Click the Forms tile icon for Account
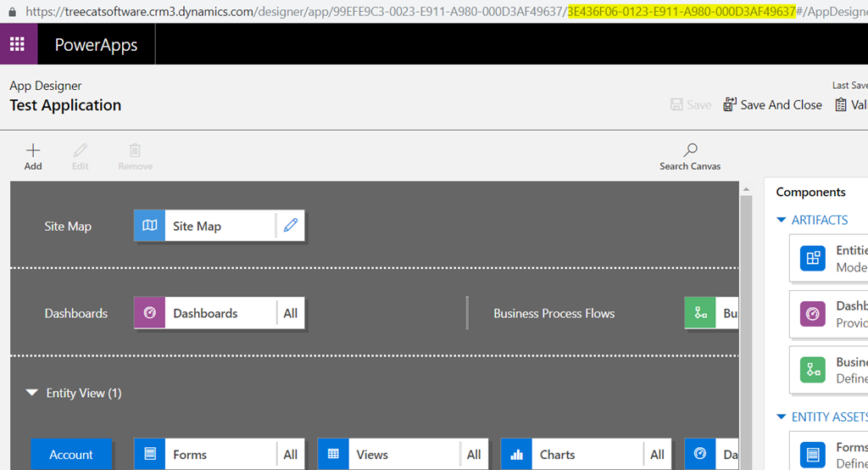 click(149, 455)
